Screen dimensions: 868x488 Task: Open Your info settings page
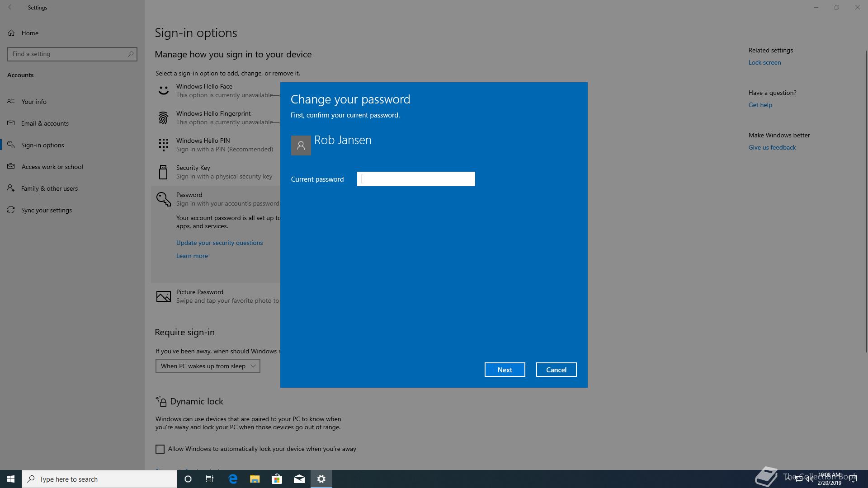pyautogui.click(x=34, y=102)
